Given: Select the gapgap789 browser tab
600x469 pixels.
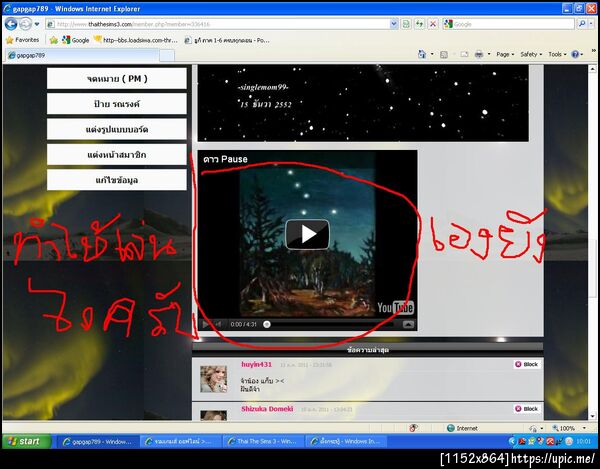Looking at the screenshot, I should pyautogui.click(x=82, y=55).
